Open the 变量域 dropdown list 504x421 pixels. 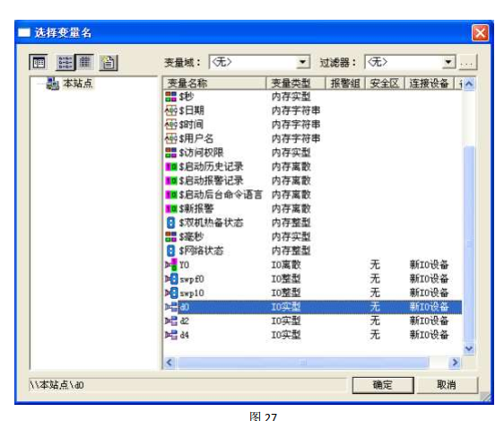click(x=302, y=62)
